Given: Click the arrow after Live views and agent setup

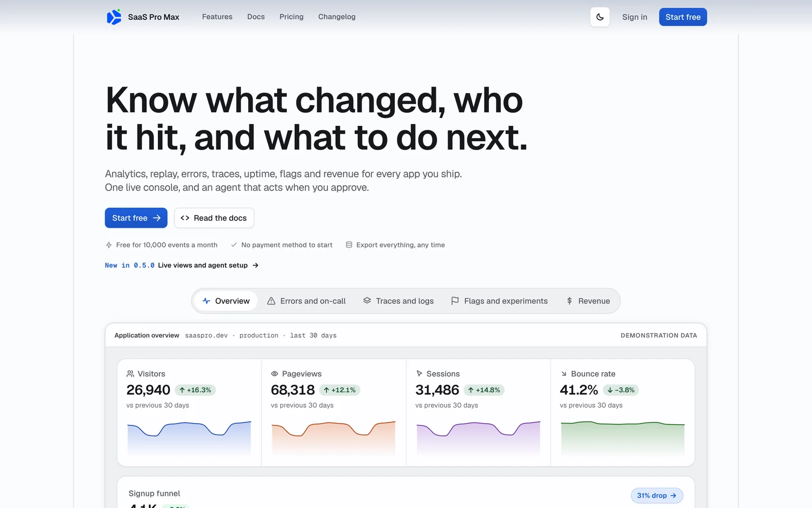Looking at the screenshot, I should pos(255,265).
